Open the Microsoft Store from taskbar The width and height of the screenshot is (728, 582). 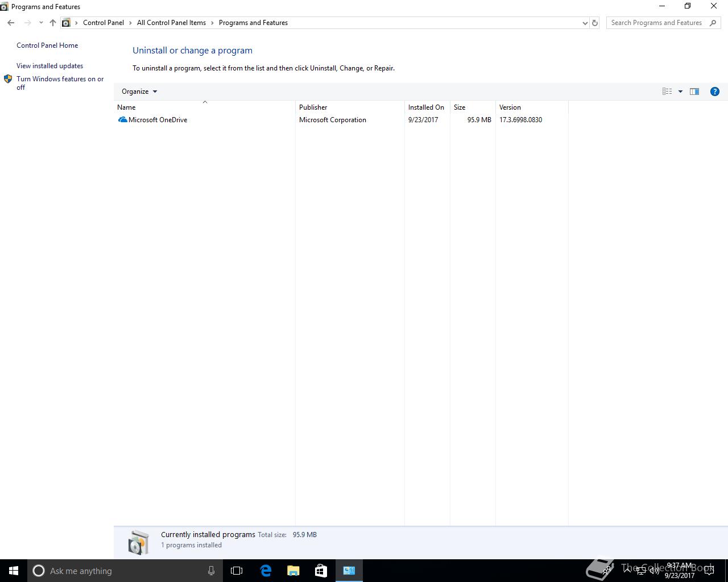[321, 571]
